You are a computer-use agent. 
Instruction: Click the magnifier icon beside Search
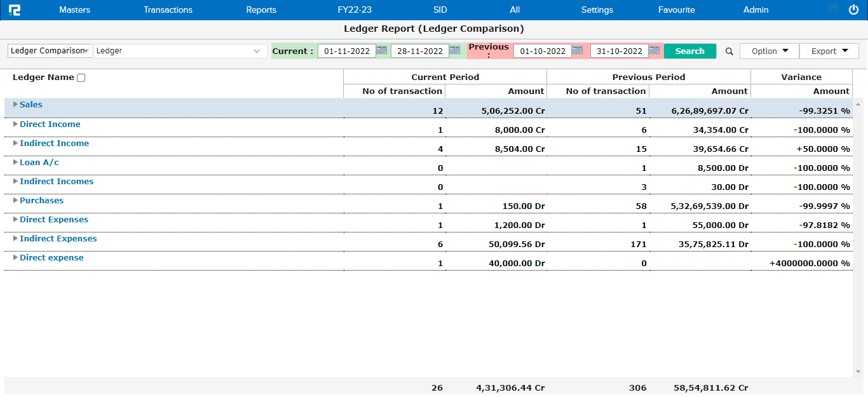729,51
